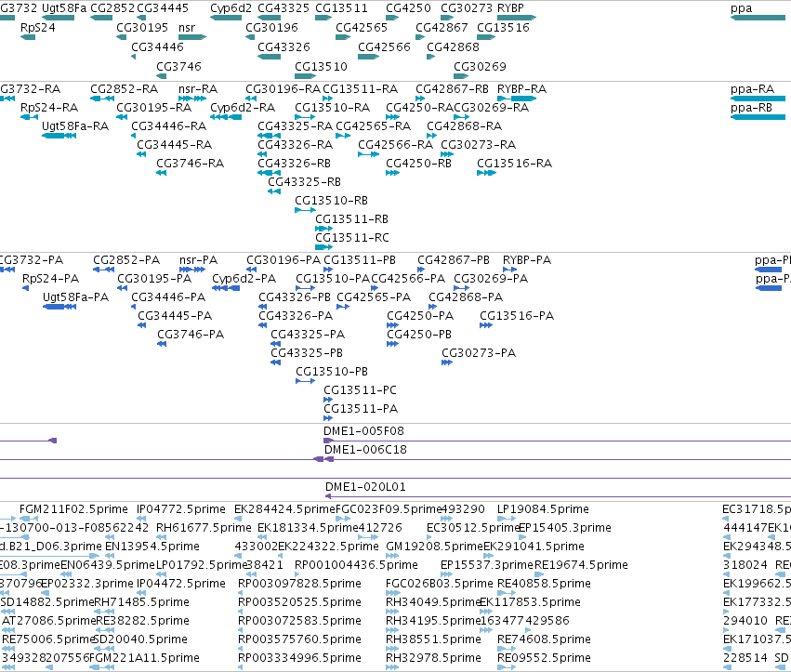791x672 pixels.
Task: Select EST "IP04772.5prime" label
Action: pyautogui.click(x=181, y=509)
